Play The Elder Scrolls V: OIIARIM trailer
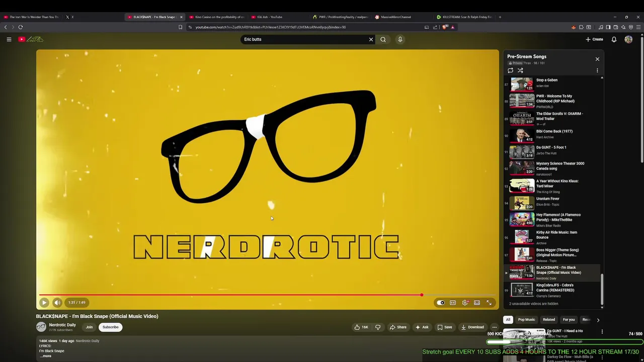The image size is (644, 362). tap(552, 119)
